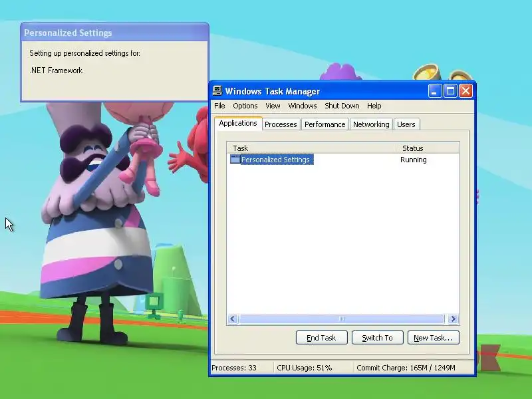Open the Windows menu
Image resolution: width=532 pixels, height=399 pixels.
click(x=303, y=106)
